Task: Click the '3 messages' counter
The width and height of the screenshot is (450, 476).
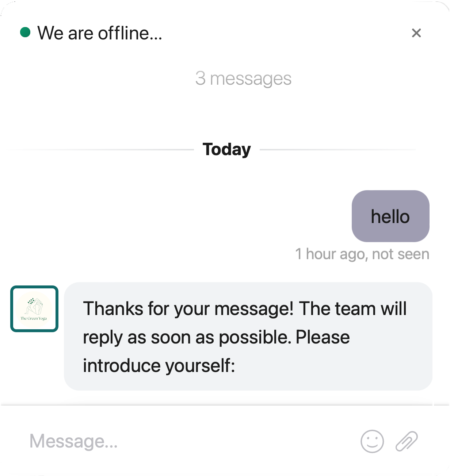Action: coord(243,78)
